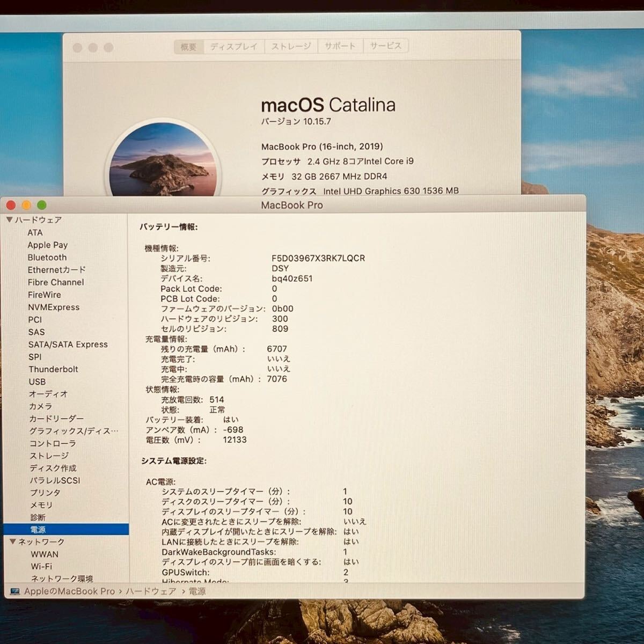Select プリンタ in the sidebar
The width and height of the screenshot is (644, 644).
pos(45,493)
